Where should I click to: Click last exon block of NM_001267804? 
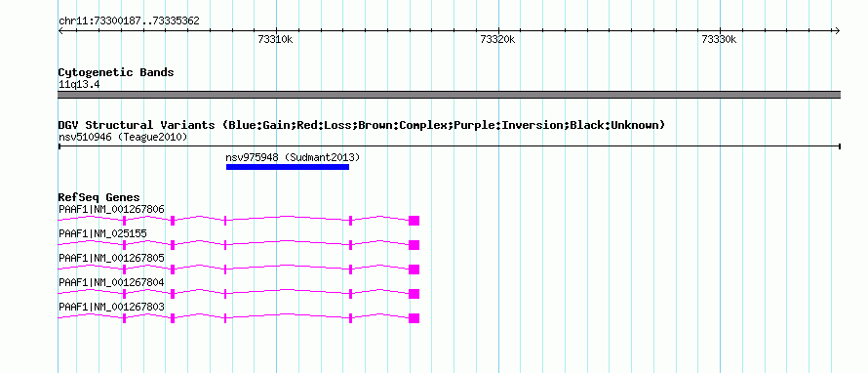[414, 294]
